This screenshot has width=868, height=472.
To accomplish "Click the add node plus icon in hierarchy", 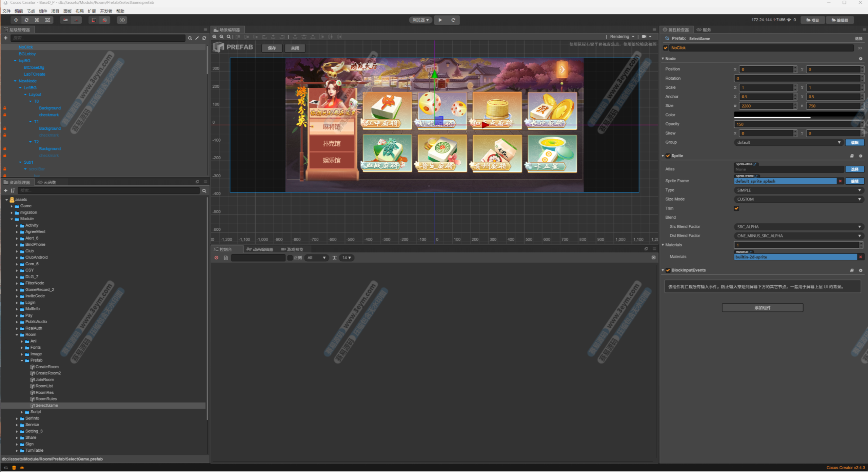I will click(6, 38).
